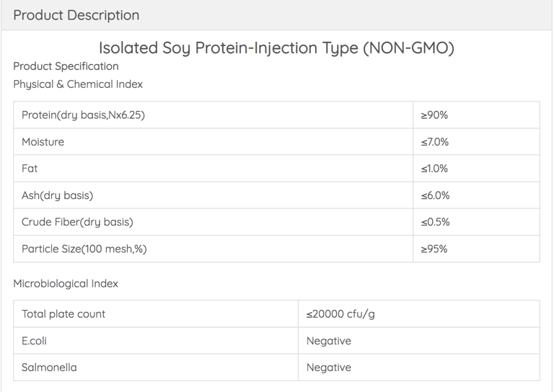Click the ≤6.0% ash value
554x392 pixels.
435,195
